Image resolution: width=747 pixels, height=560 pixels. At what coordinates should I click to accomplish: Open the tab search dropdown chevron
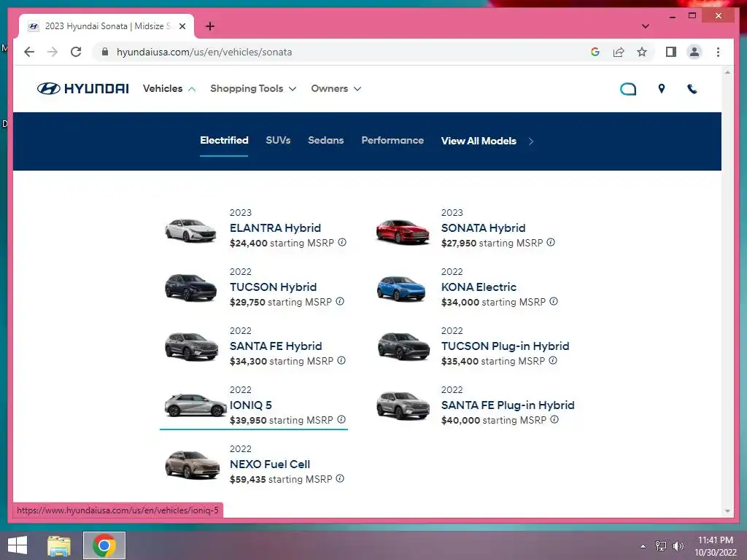pos(645,26)
